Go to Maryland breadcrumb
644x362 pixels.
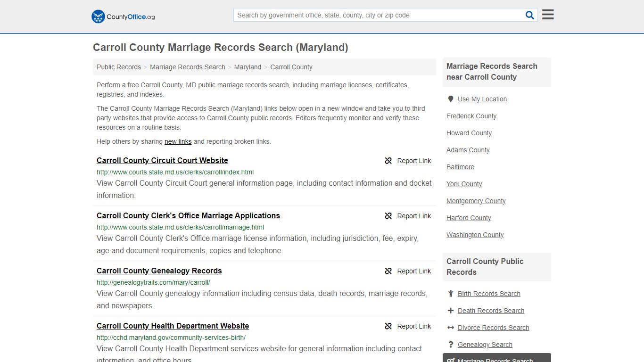pos(248,67)
